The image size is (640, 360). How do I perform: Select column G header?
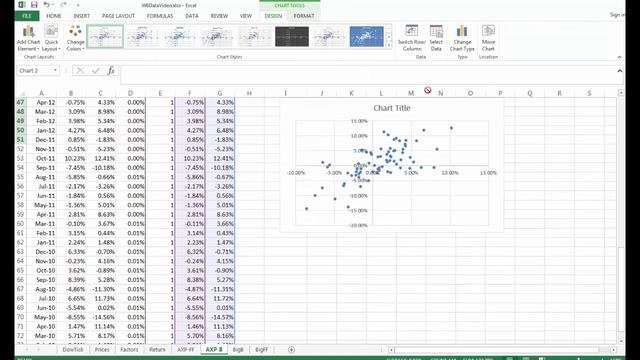[x=220, y=93]
